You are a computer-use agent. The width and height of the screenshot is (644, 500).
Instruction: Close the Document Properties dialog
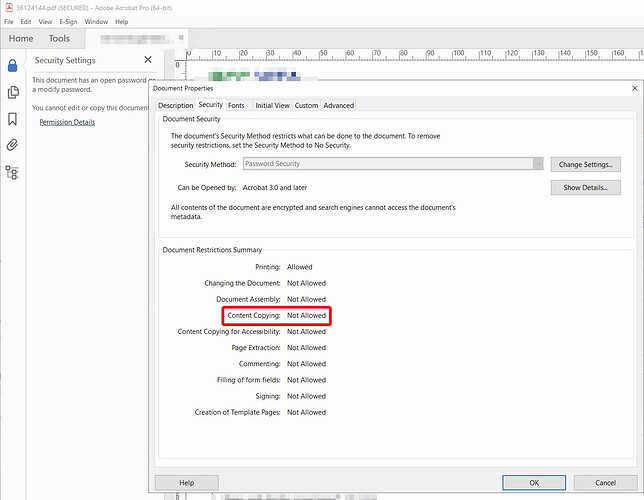(634, 88)
